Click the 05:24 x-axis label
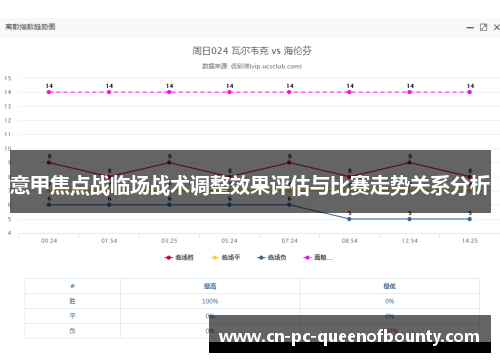The image size is (500, 362). [x=229, y=241]
